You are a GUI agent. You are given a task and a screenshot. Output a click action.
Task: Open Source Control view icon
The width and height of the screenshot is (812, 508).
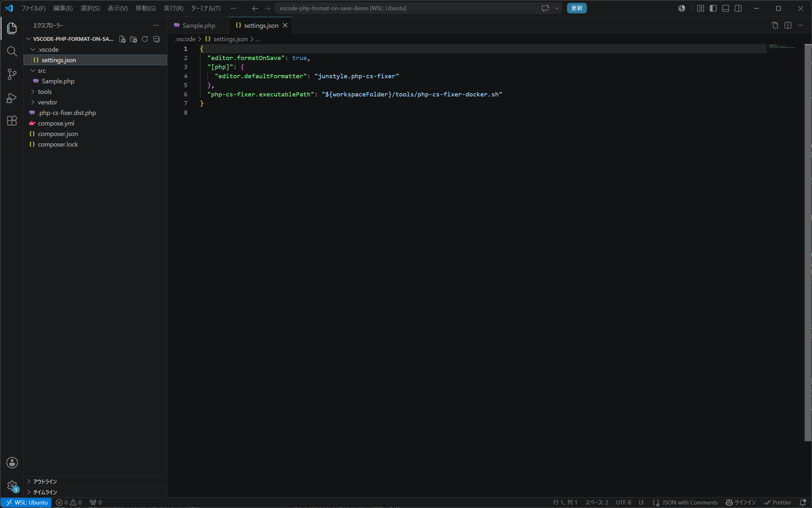point(12,75)
